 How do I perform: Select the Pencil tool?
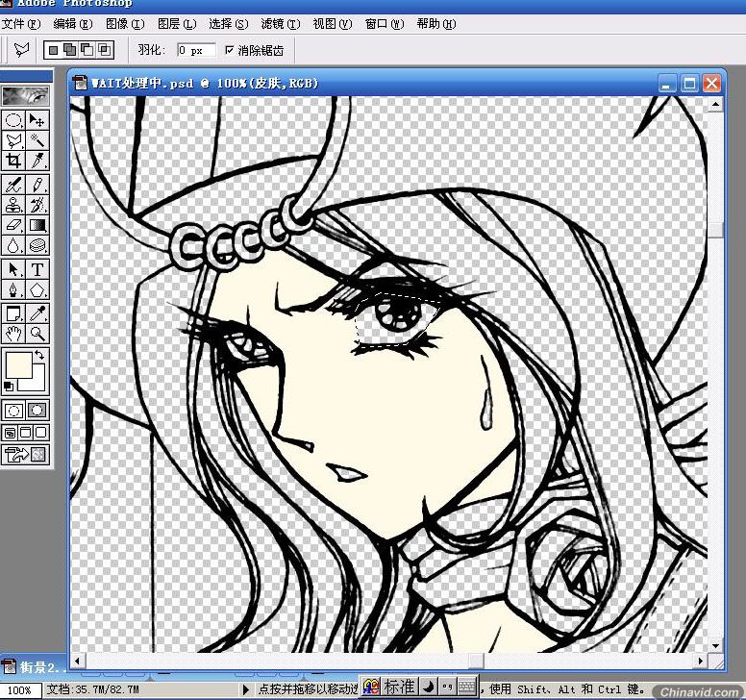[37, 185]
